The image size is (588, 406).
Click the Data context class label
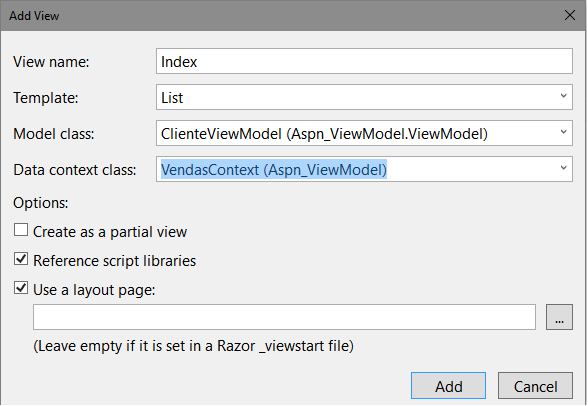point(75,170)
